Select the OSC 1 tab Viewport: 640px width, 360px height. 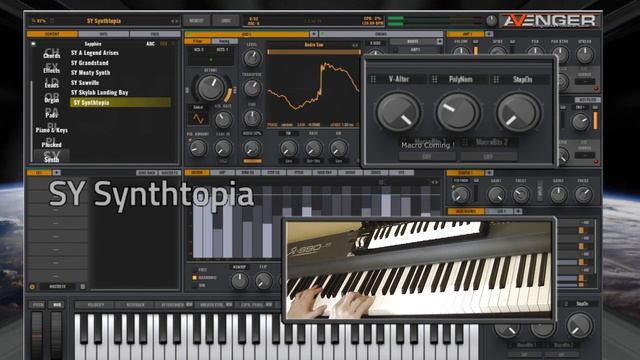click(x=247, y=34)
